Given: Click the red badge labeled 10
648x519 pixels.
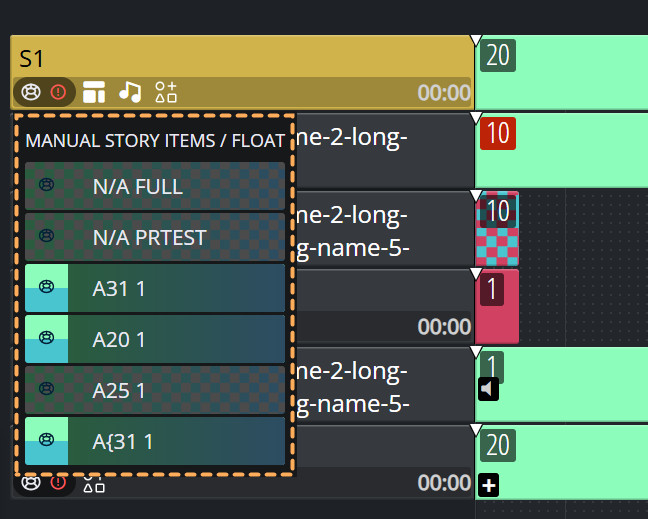Looking at the screenshot, I should tap(497, 132).
